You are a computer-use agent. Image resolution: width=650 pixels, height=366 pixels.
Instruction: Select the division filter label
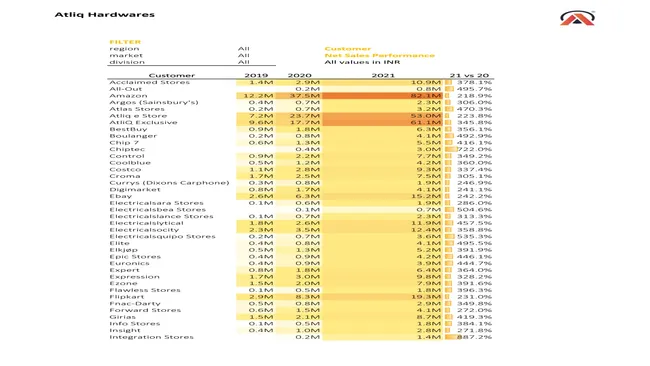(127, 62)
